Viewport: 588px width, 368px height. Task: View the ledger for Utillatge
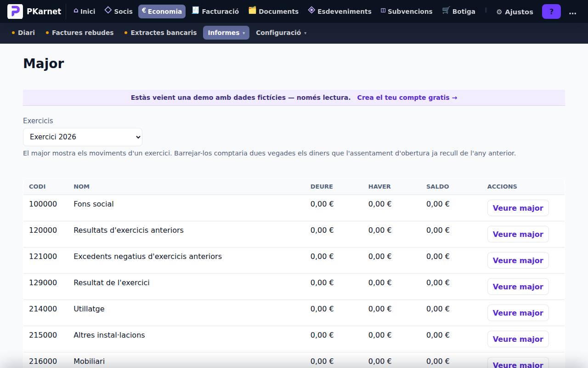click(518, 313)
